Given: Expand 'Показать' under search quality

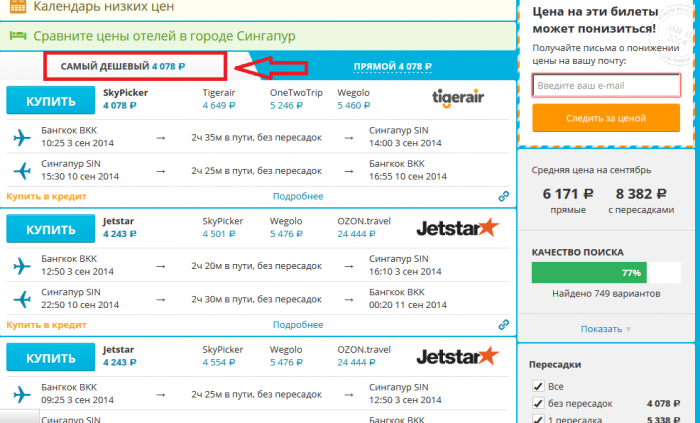Looking at the screenshot, I should pyautogui.click(x=606, y=329).
